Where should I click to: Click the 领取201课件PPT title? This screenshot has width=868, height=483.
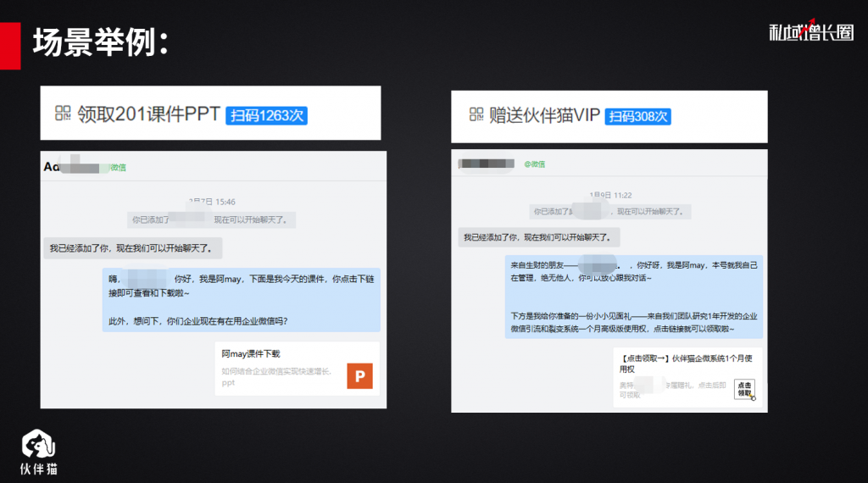[148, 114]
